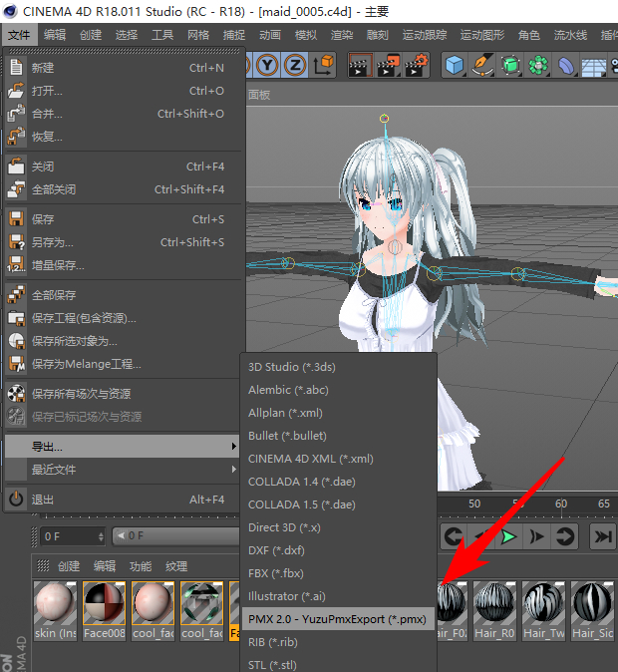Viewport: 618px width, 672px height.
Task: Click the 打开 folder icon
Action: (x=16, y=91)
